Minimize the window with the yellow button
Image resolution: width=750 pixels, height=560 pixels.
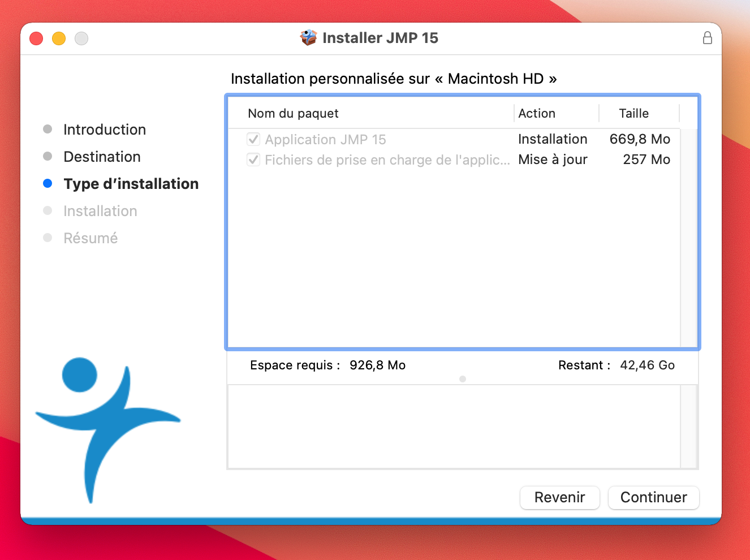59,38
